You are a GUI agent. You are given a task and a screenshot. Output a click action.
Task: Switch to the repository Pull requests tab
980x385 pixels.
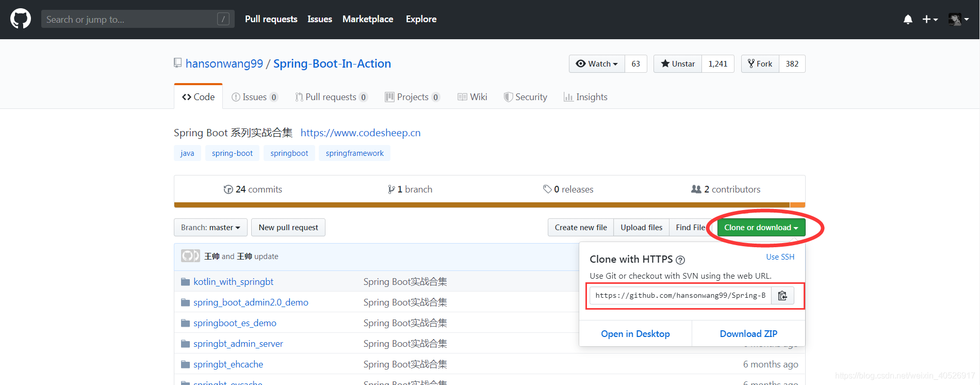pos(331,97)
